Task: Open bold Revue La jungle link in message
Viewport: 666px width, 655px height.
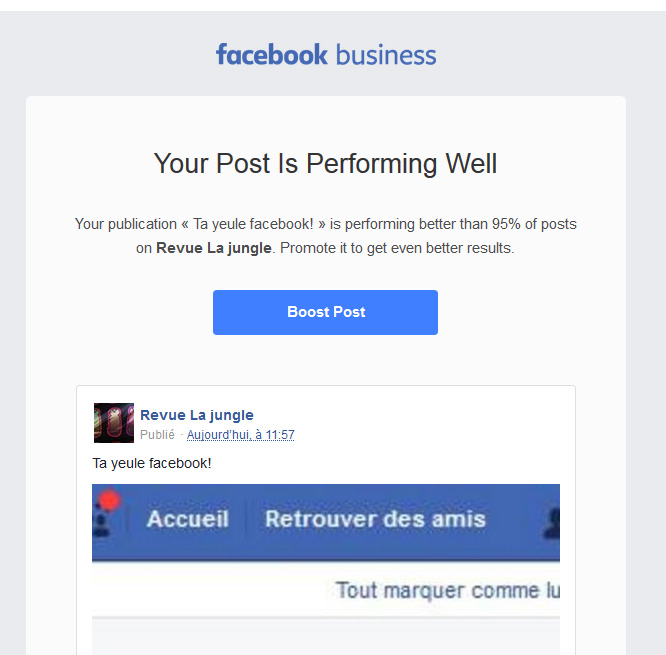Action: 214,248
